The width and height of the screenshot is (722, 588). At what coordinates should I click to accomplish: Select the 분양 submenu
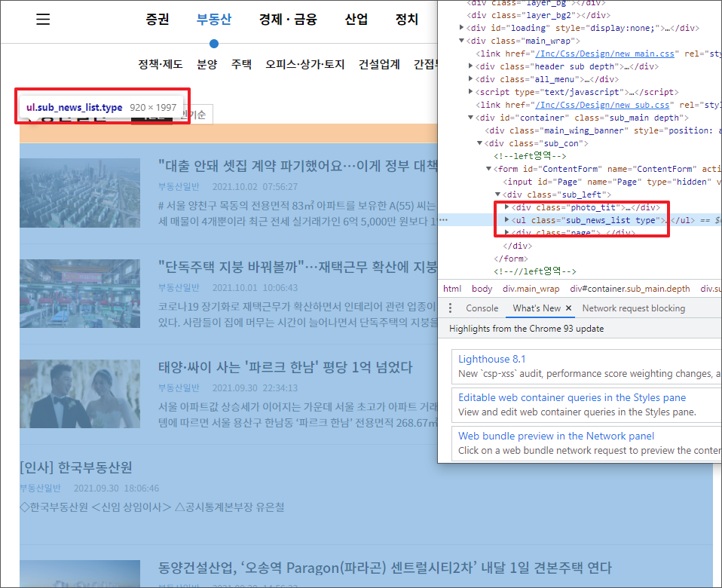pyautogui.click(x=207, y=64)
